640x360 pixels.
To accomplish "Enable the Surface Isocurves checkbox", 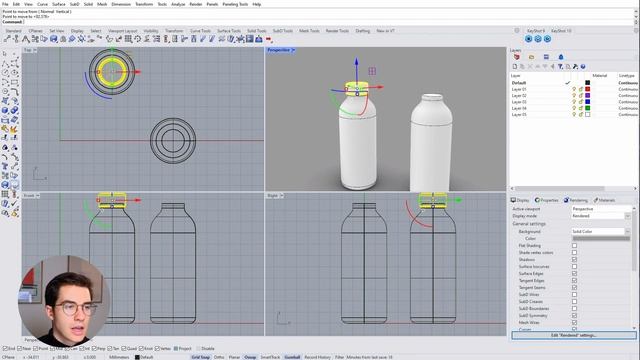I will point(574,267).
